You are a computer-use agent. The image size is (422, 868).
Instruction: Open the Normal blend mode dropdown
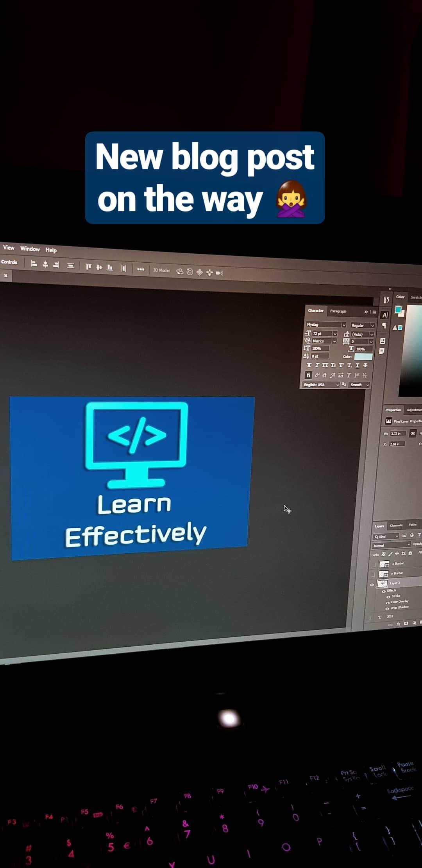(x=391, y=545)
